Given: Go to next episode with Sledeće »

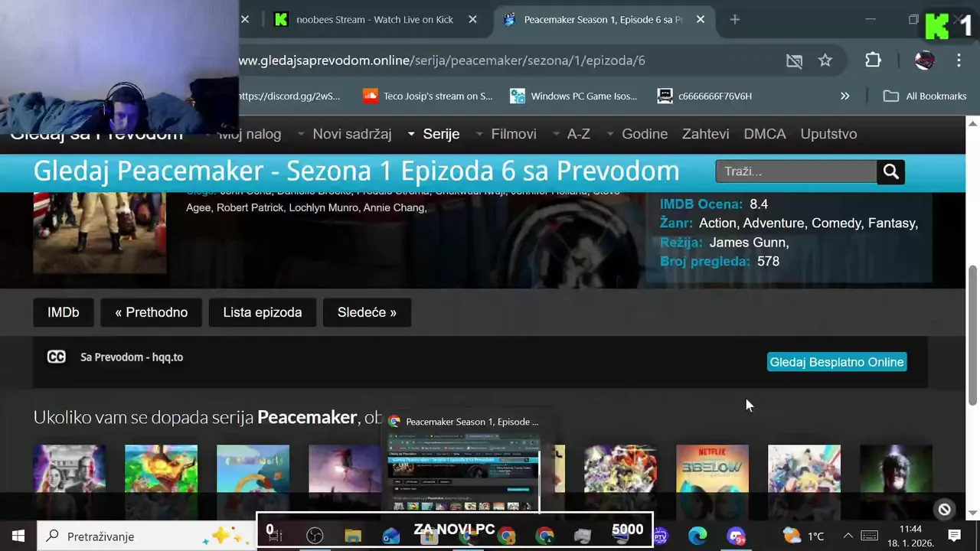Looking at the screenshot, I should click(x=367, y=312).
